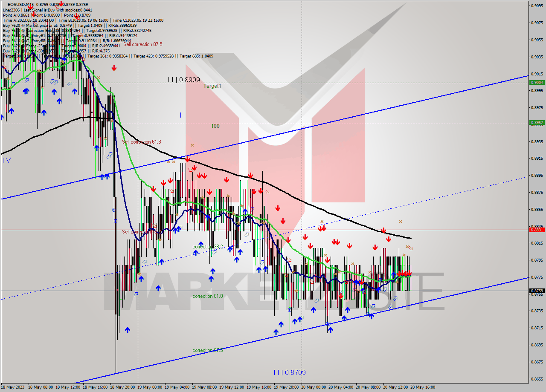Click the green 'correction 87.5' label

(x=207, y=350)
